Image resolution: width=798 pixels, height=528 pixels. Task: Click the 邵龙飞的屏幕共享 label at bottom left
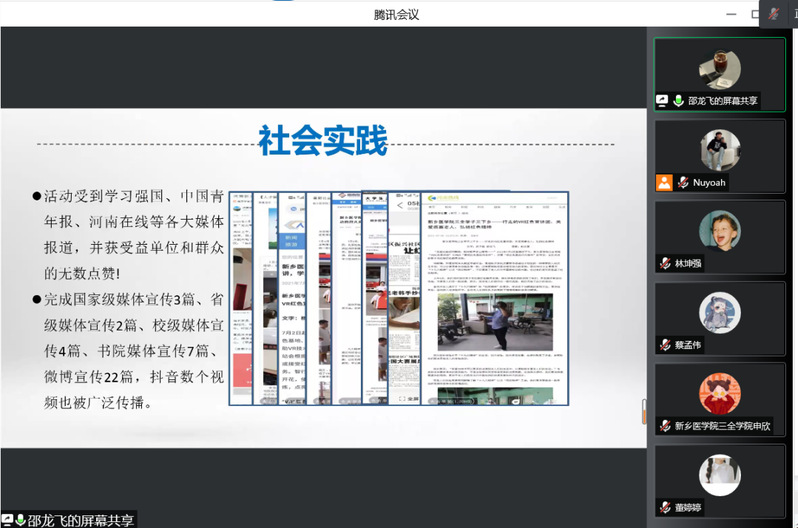coord(80,520)
